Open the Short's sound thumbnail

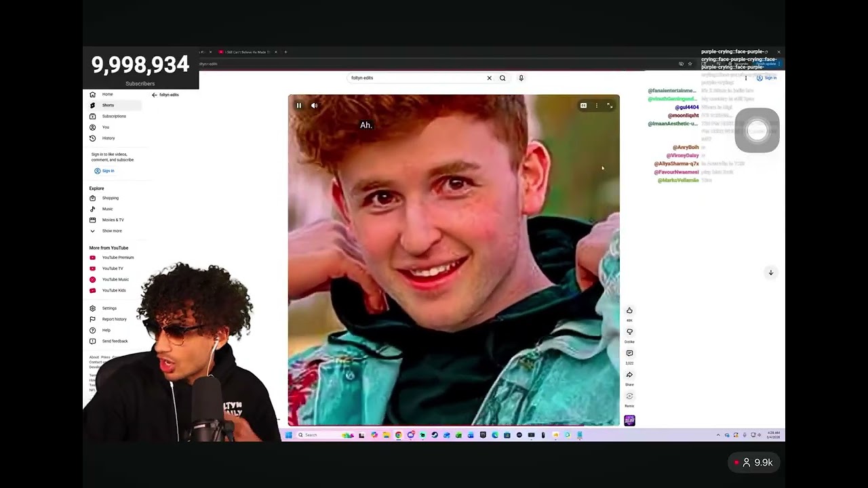click(629, 421)
